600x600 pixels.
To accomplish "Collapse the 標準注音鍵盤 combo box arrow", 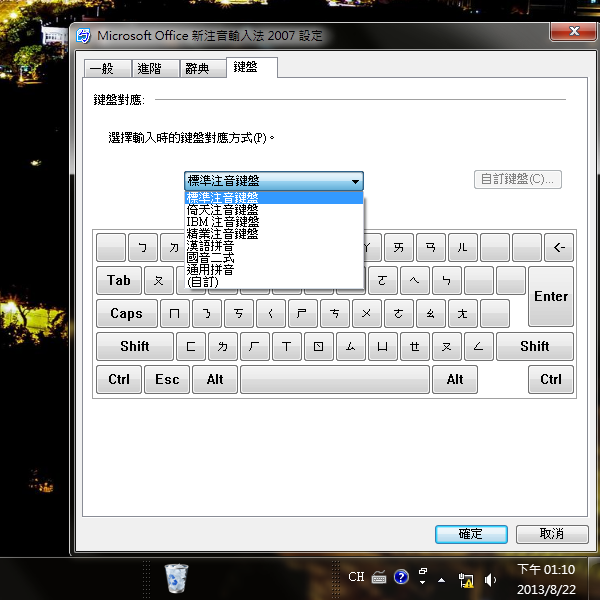I will pos(355,181).
